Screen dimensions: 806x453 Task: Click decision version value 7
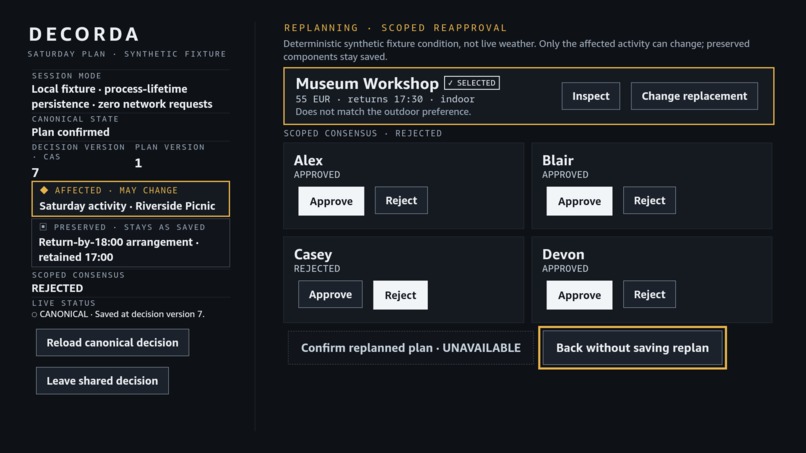[x=35, y=173]
